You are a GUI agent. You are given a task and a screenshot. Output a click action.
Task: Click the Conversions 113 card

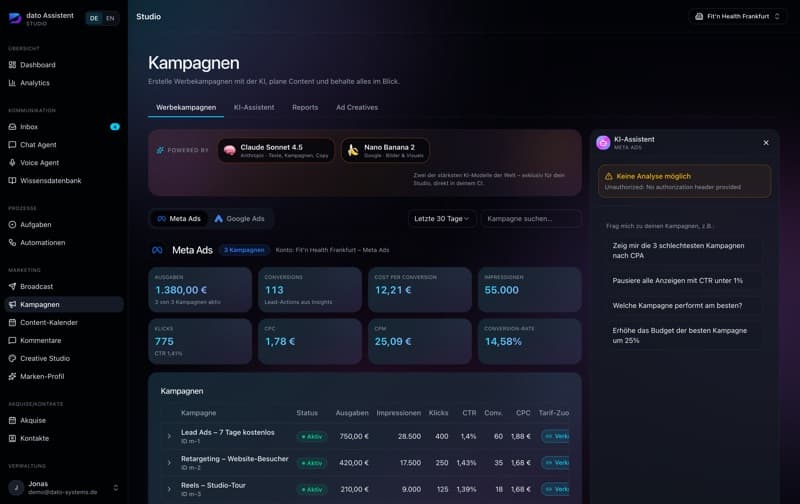click(310, 290)
